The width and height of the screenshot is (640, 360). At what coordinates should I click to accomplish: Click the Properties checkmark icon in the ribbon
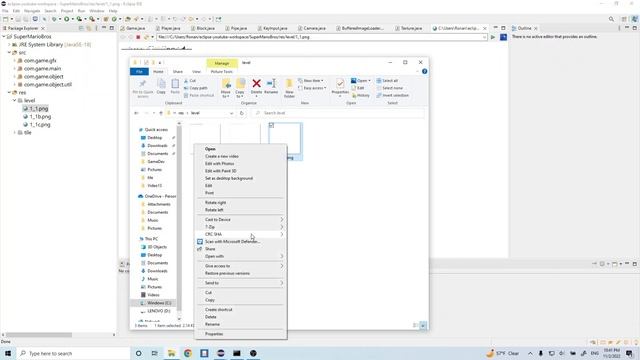tap(340, 84)
